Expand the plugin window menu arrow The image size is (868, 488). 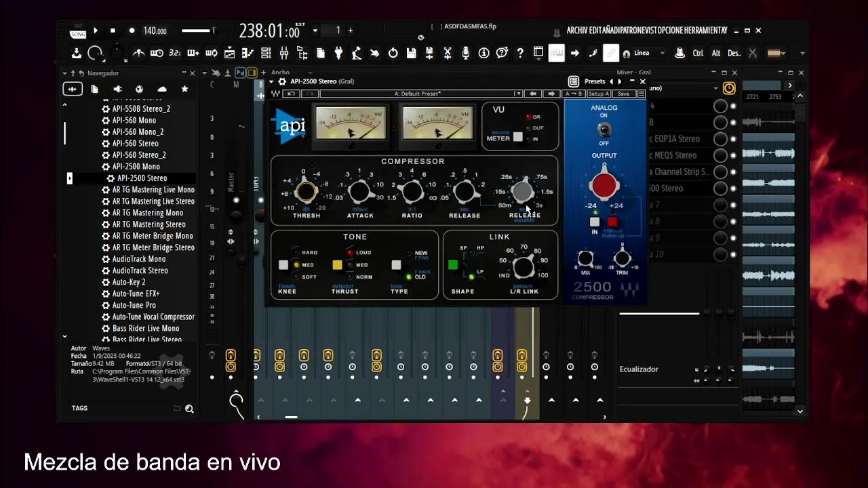coord(273,81)
